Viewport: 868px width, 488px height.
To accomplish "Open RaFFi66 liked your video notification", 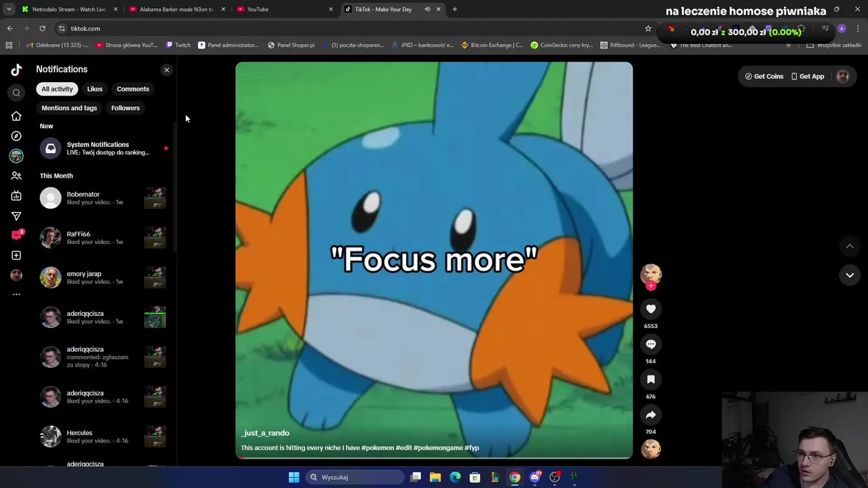I will click(x=103, y=238).
